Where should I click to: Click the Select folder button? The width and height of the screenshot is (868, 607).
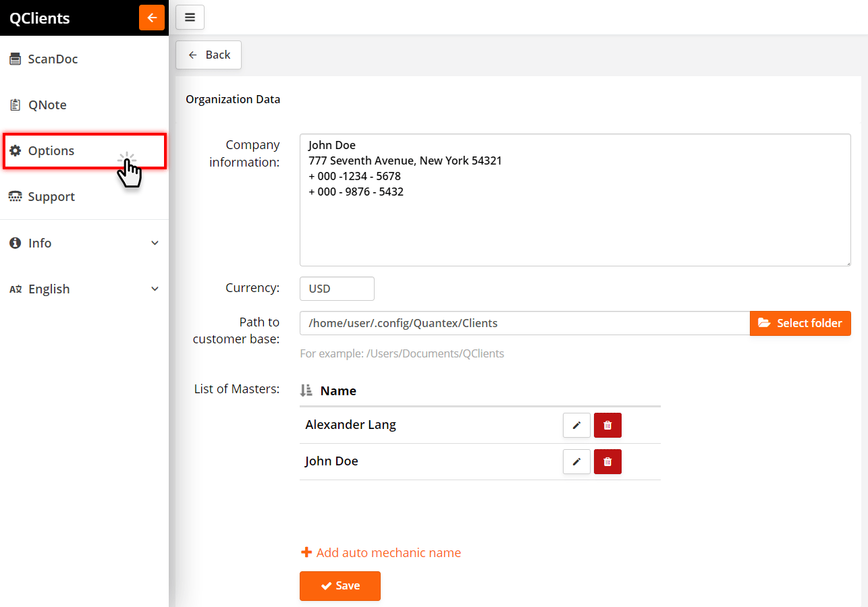coord(801,323)
